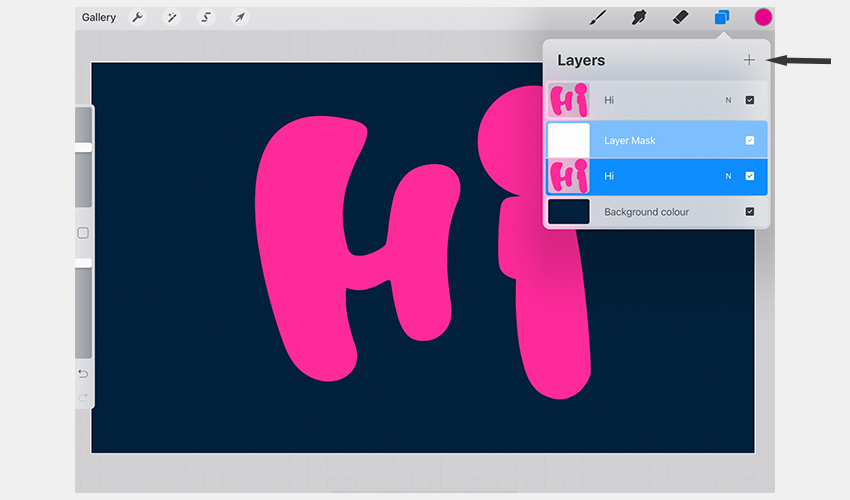Return to the Gallery
Screen dimensions: 850x500
pos(99,17)
